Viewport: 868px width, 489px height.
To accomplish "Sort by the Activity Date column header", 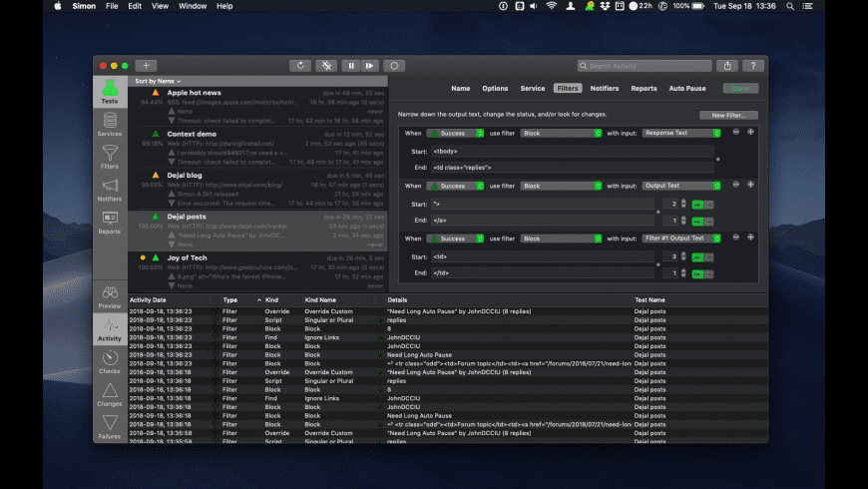I will coord(170,299).
